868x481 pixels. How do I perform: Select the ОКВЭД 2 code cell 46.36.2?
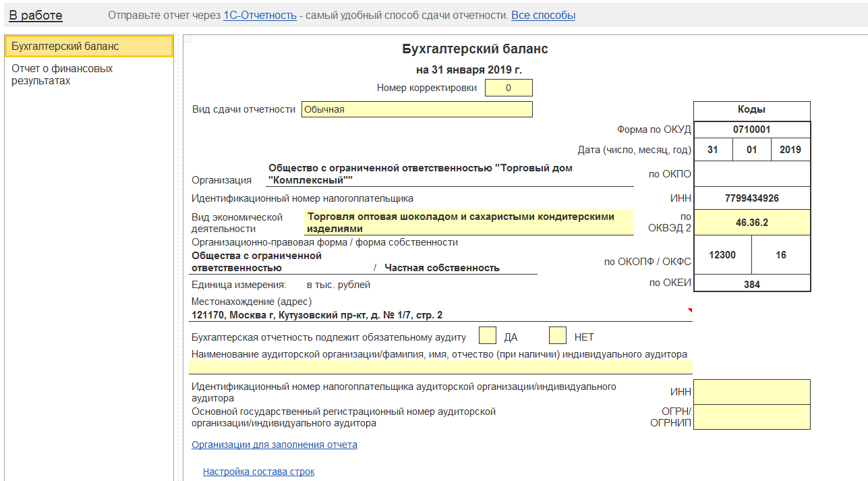pyautogui.click(x=751, y=223)
